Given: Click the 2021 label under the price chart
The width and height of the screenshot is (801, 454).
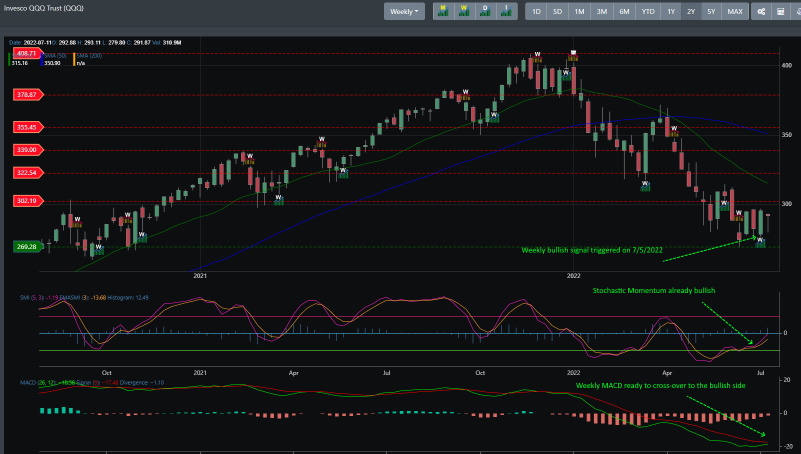Looking at the screenshot, I should pos(200,276).
